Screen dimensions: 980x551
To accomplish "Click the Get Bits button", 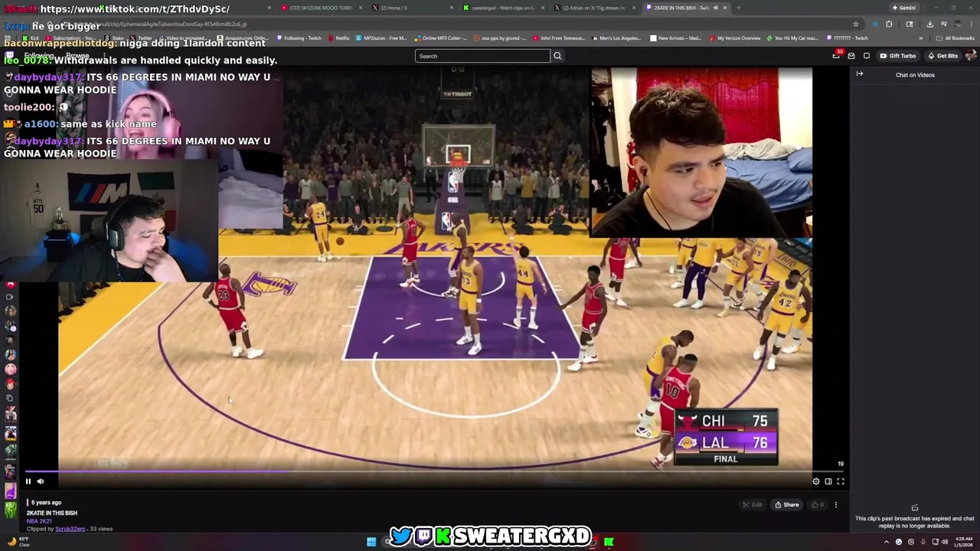I will coord(942,56).
